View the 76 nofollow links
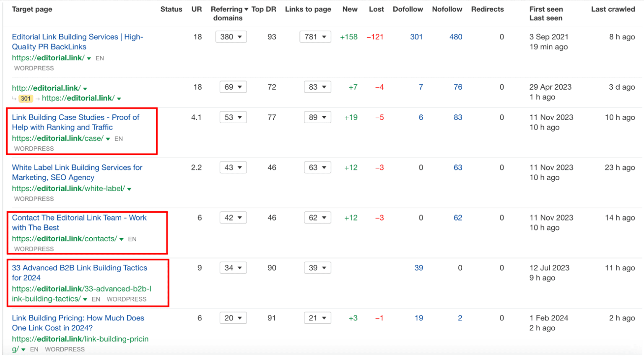This screenshot has height=356, width=644. pyautogui.click(x=458, y=87)
